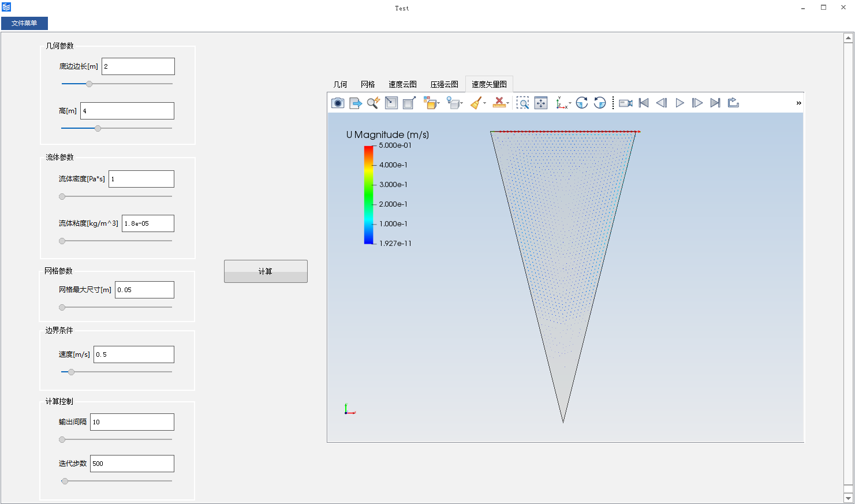Click the export scene arrow icon
Viewport: 855px width, 504px height.
point(356,103)
